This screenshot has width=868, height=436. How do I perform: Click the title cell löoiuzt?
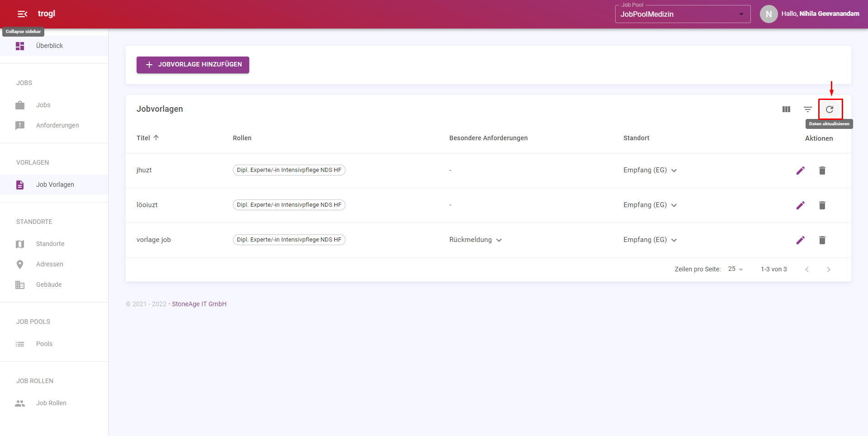[x=147, y=205]
